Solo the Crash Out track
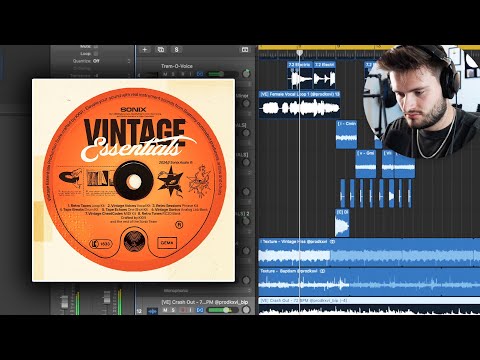480x360 pixels. coord(173,310)
